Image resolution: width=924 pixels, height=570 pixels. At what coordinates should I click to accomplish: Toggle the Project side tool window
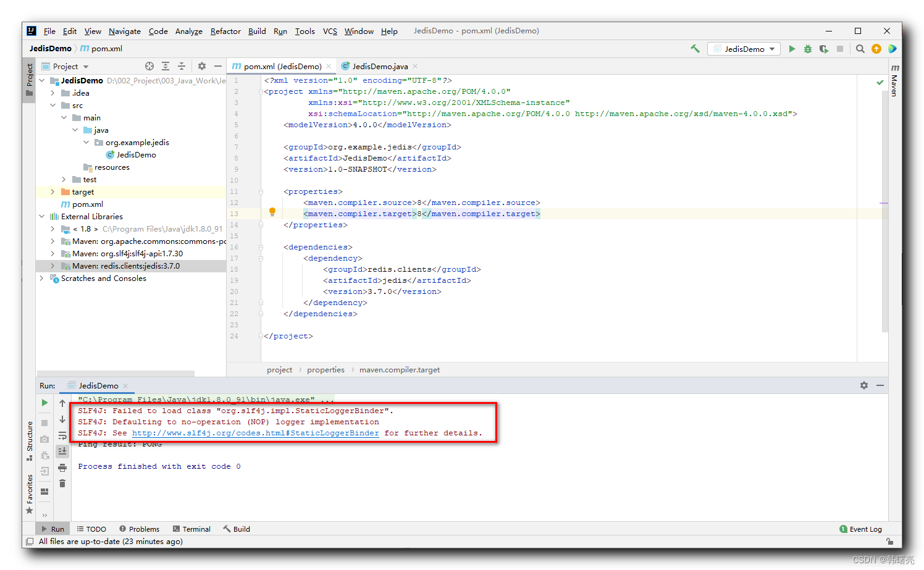[x=29, y=80]
